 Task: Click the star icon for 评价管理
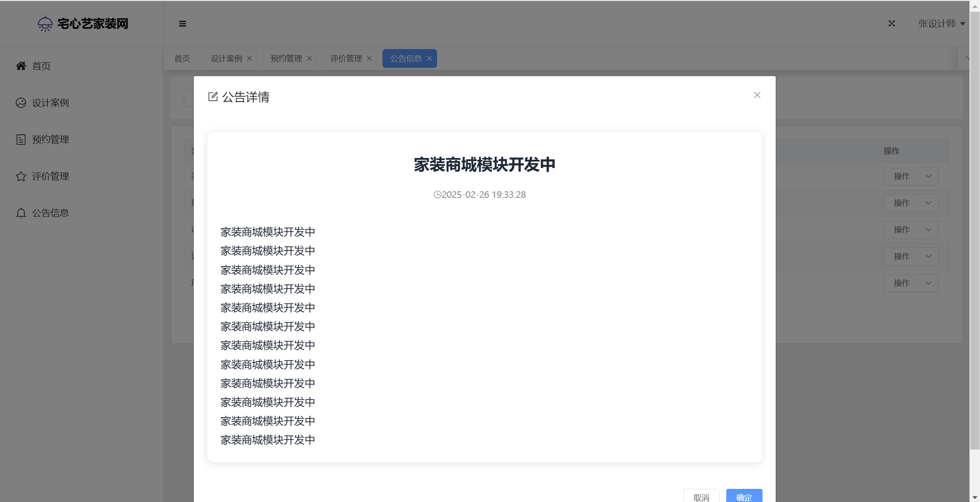click(x=21, y=176)
